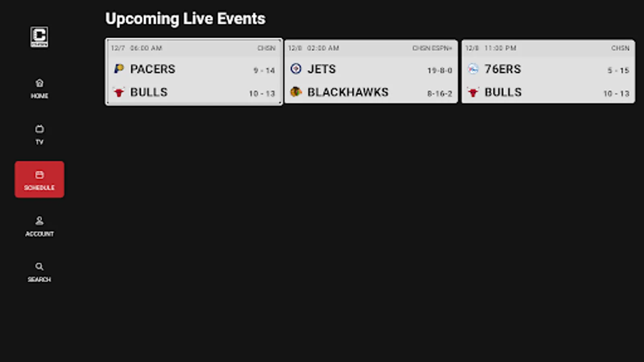Viewport: 644px width, 362px height.
Task: Click the Blackhawks team logo
Action: 296,92
